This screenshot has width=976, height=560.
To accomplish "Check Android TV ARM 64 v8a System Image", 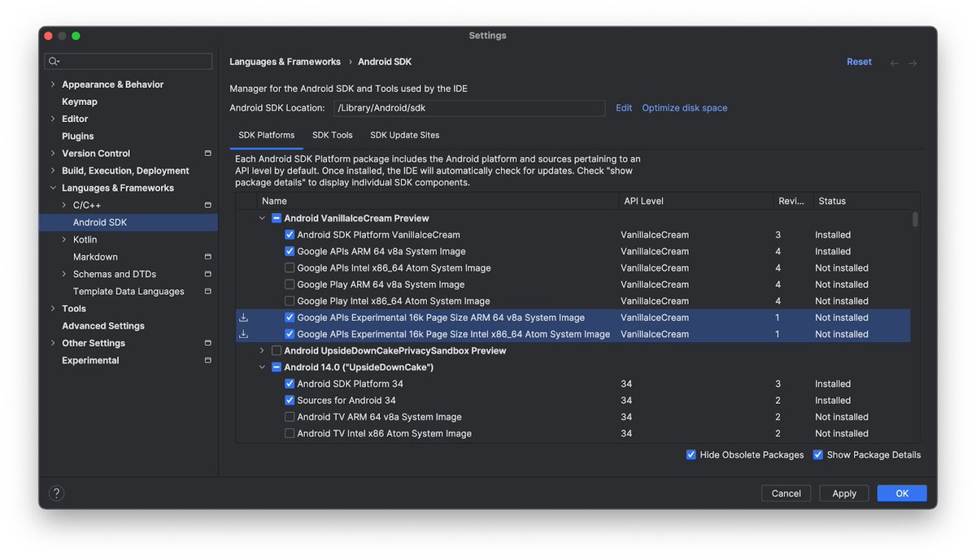I will (x=290, y=417).
